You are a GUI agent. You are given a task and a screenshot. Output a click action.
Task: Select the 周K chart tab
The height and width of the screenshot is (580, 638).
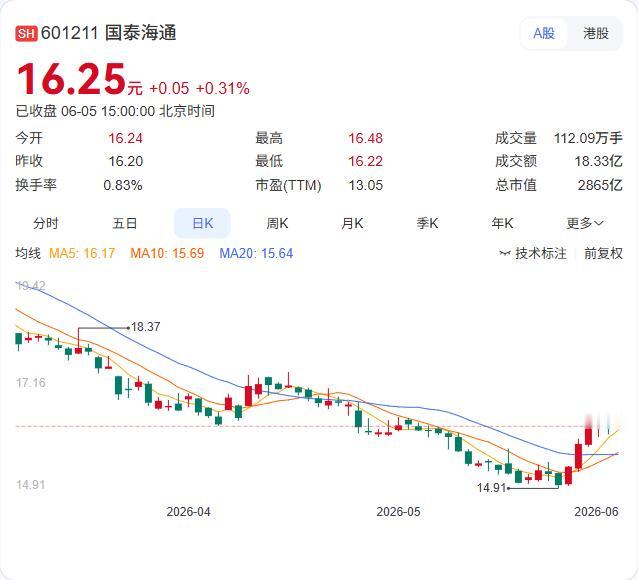[277, 223]
